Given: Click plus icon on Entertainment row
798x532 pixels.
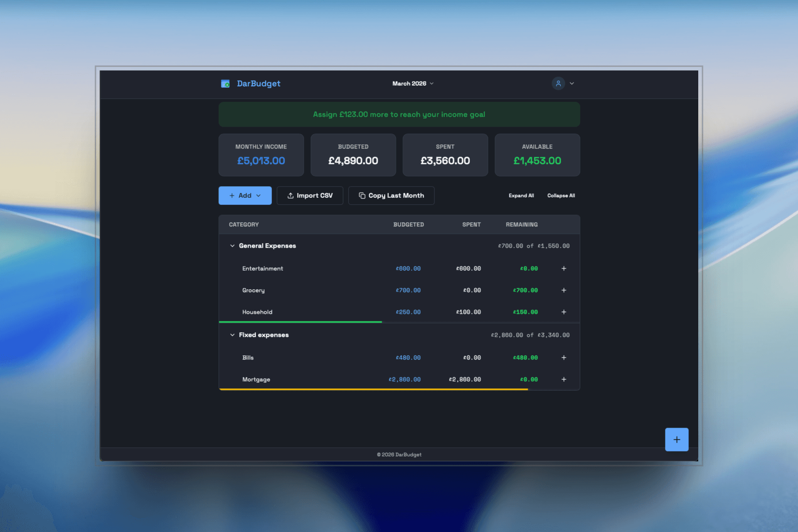Looking at the screenshot, I should point(564,268).
